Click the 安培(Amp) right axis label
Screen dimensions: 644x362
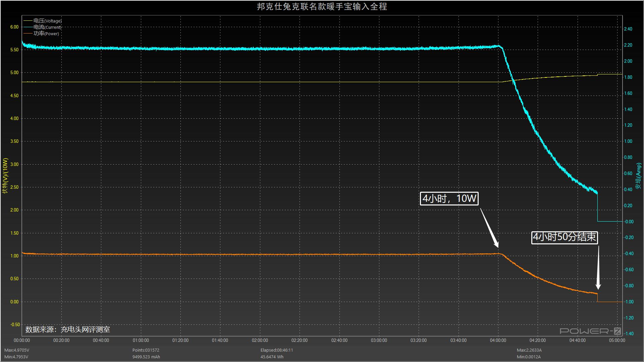click(x=638, y=176)
